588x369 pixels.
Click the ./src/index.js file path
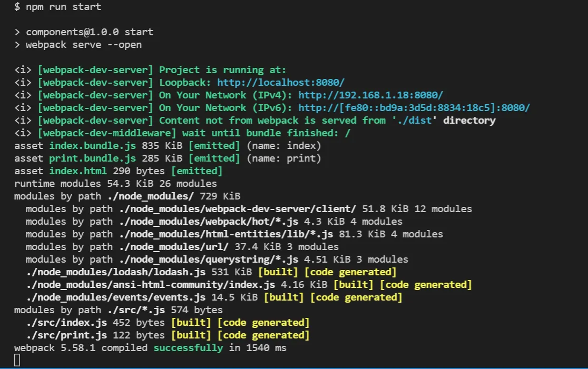[66, 323]
